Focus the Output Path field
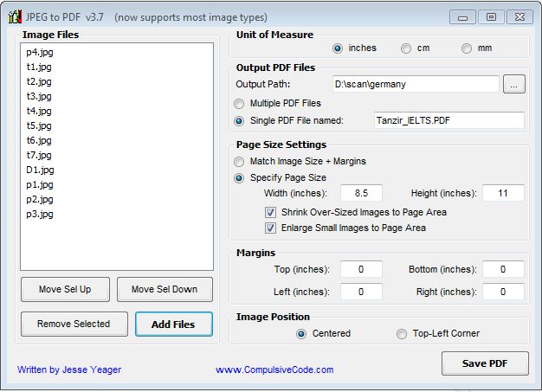 tap(416, 84)
